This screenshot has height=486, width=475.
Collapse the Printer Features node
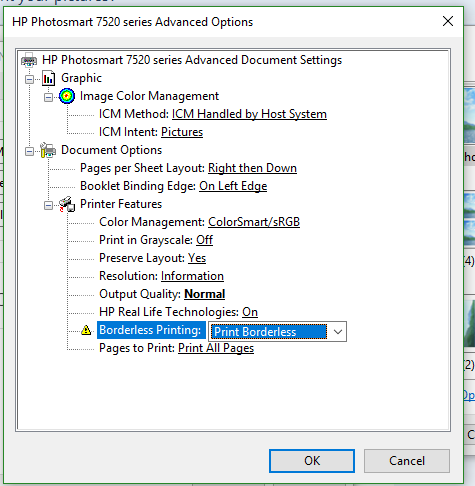pyautogui.click(x=48, y=205)
